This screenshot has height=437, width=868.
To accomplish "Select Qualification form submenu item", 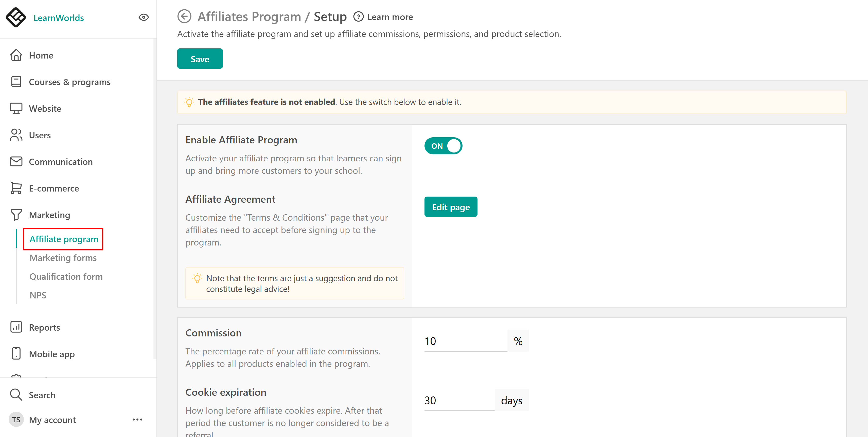I will (x=66, y=276).
